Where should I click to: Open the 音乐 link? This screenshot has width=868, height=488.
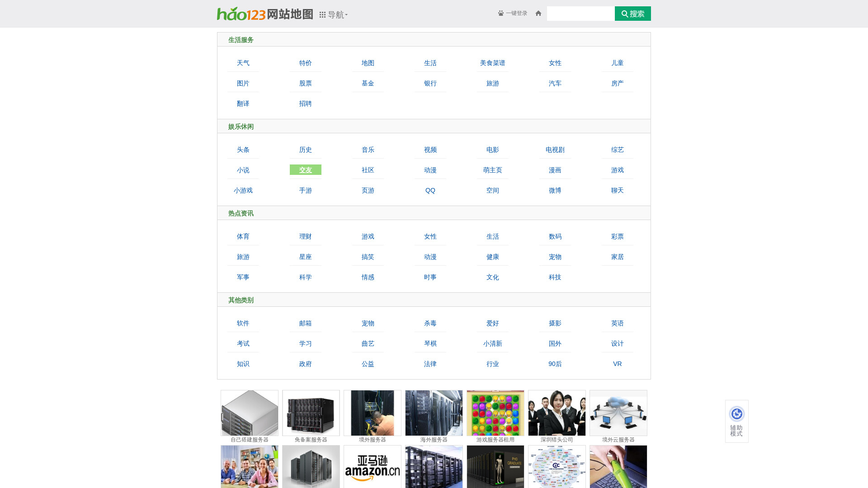(368, 150)
